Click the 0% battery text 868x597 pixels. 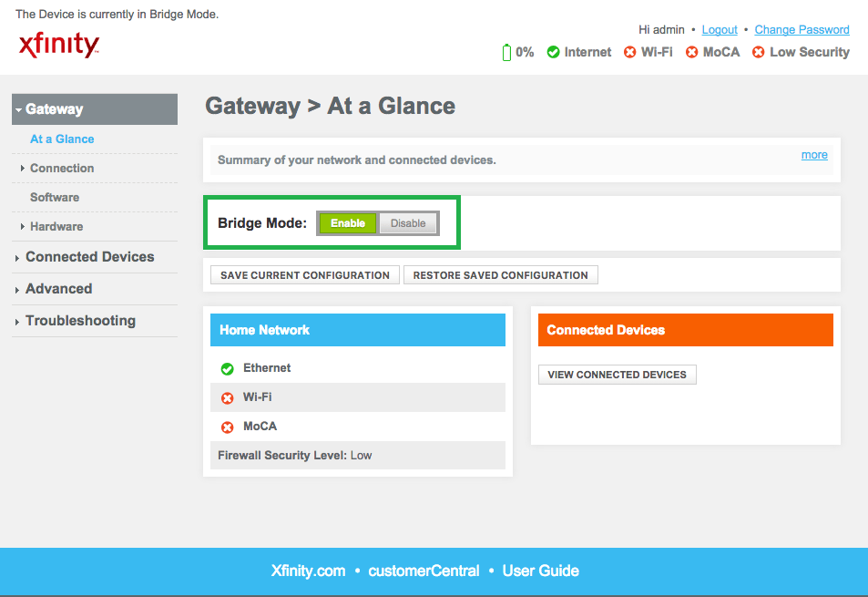pyautogui.click(x=525, y=52)
